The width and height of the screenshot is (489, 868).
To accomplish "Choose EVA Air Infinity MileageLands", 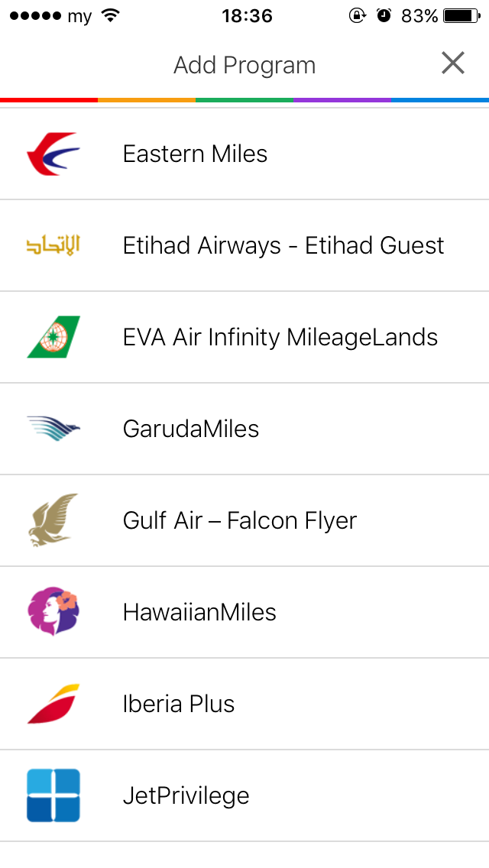I will (280, 337).
